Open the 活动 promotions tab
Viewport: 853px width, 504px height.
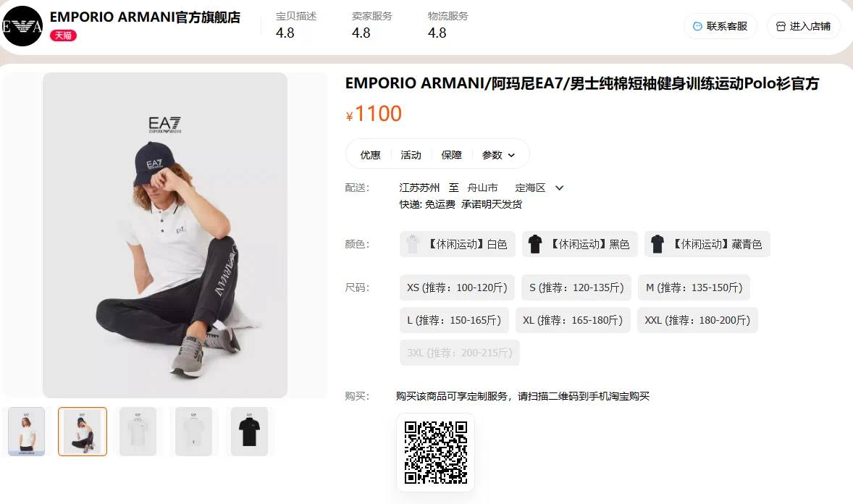point(411,155)
